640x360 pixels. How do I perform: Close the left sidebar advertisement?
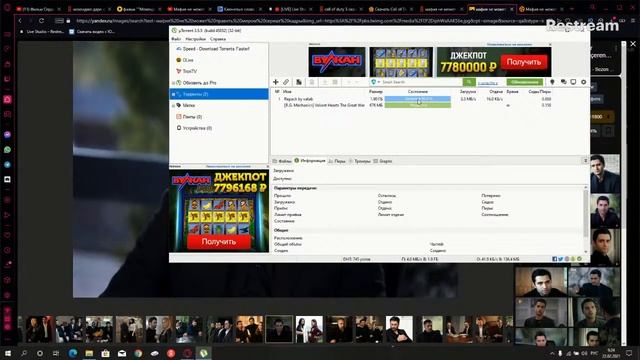click(x=267, y=167)
